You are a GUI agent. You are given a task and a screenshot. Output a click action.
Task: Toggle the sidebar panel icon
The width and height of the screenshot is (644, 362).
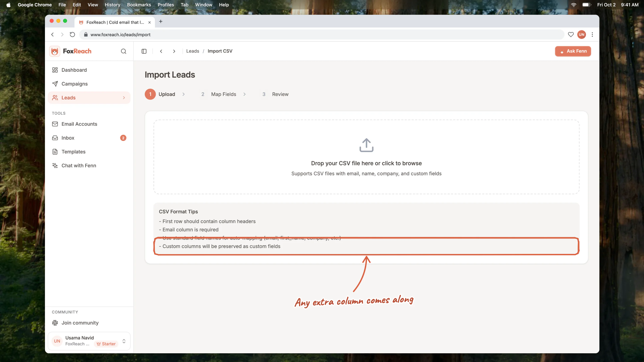pos(144,51)
